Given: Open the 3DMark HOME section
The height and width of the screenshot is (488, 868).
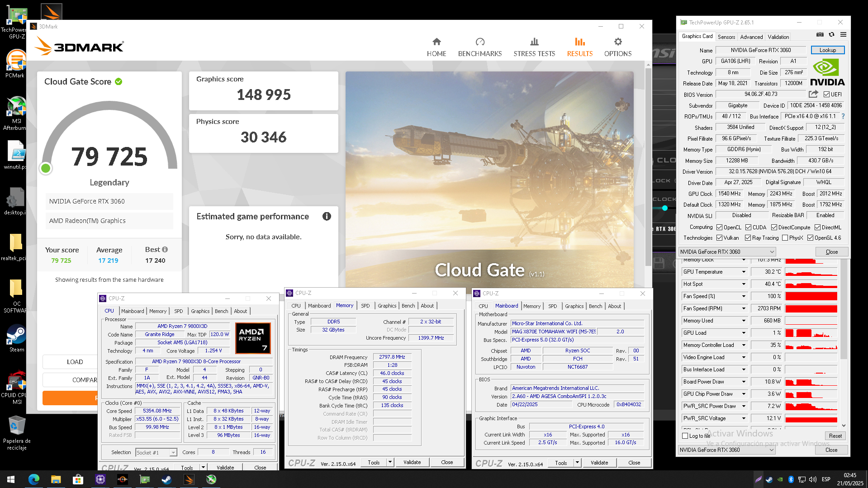Looking at the screenshot, I should point(436,47).
